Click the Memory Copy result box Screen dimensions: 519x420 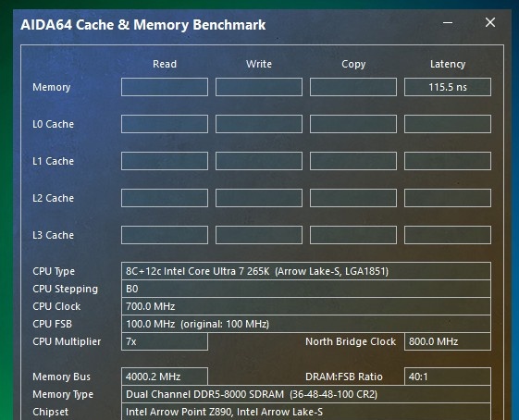tap(353, 87)
